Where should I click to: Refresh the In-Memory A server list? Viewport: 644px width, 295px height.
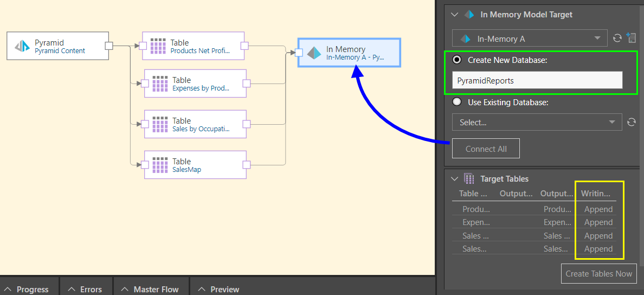point(617,38)
